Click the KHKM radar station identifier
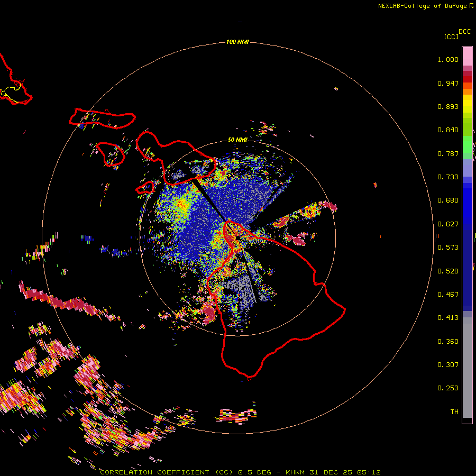This screenshot has height=476, width=476. pos(295,472)
